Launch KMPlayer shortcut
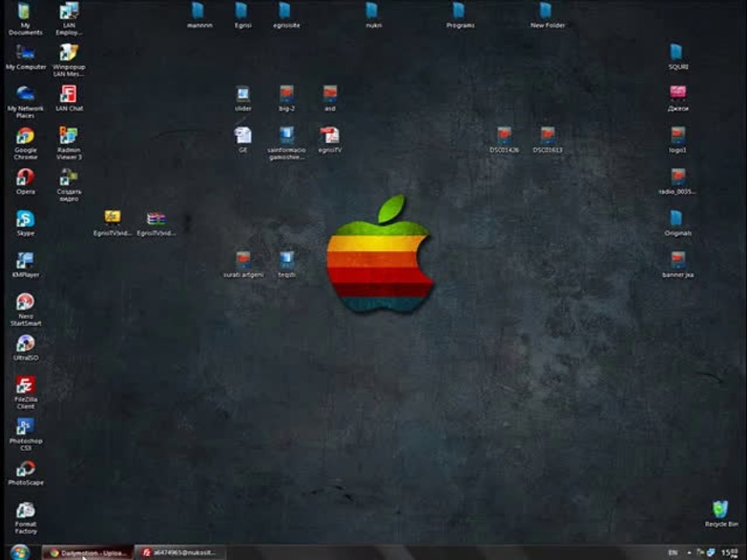The height and width of the screenshot is (560, 747). click(x=25, y=264)
